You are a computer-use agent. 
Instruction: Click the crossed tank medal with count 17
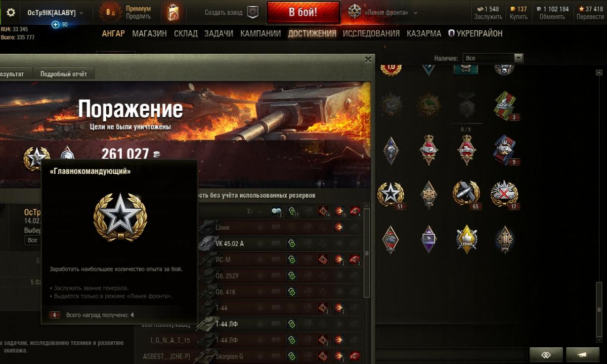[x=504, y=194]
